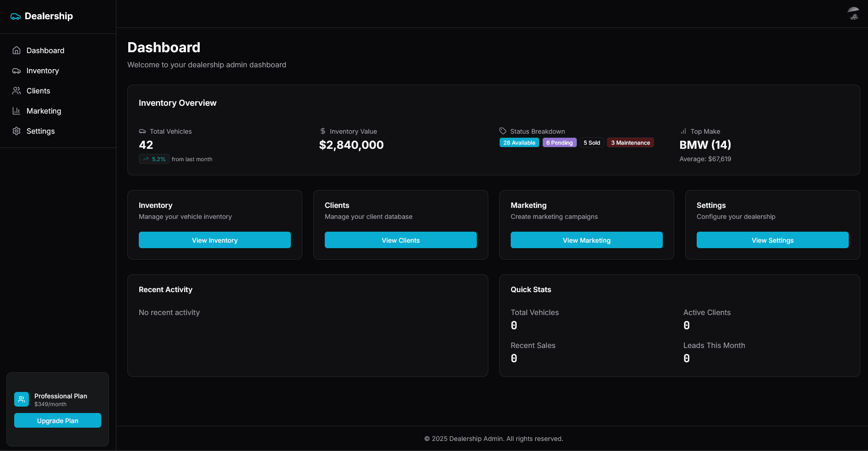
Task: Click the dollar icon beside Inventory Value
Action: (323, 131)
